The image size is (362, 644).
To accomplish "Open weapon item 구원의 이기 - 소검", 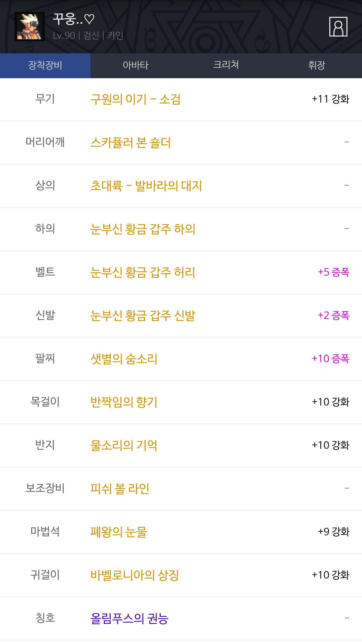I will tap(135, 99).
